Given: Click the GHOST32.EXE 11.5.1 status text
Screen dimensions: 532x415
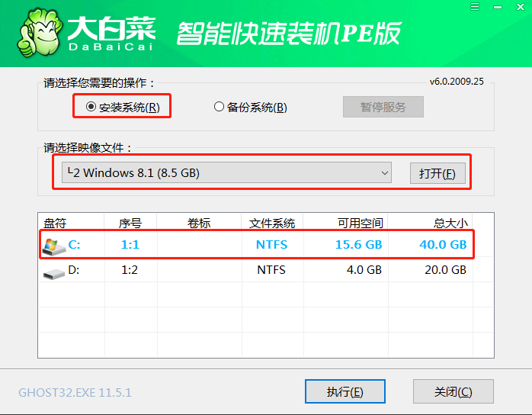Looking at the screenshot, I should [x=75, y=393].
